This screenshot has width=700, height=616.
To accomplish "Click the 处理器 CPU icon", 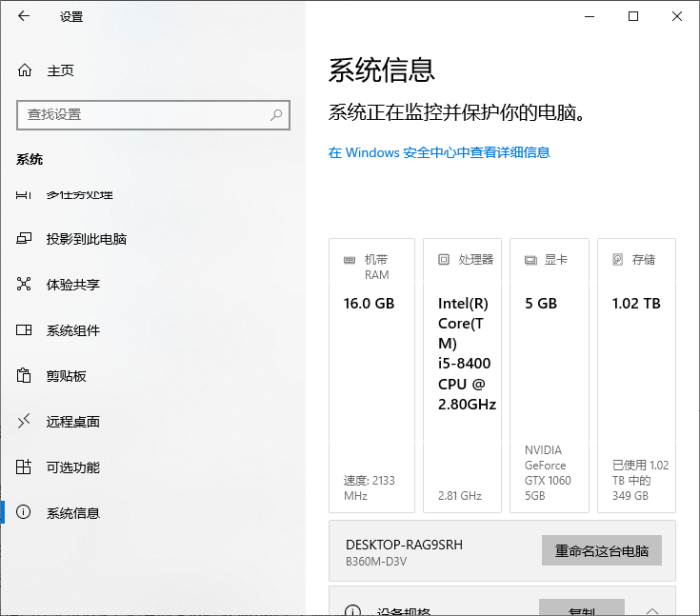I will point(443,259).
